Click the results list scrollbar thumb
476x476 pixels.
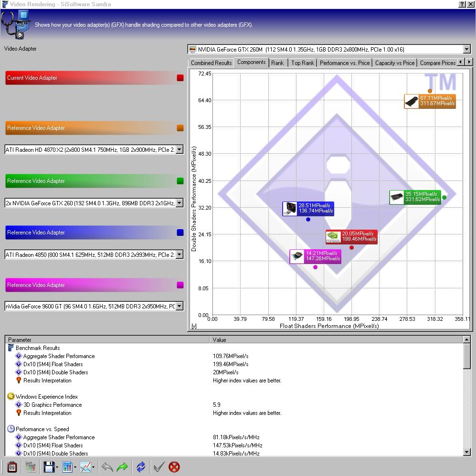467,356
